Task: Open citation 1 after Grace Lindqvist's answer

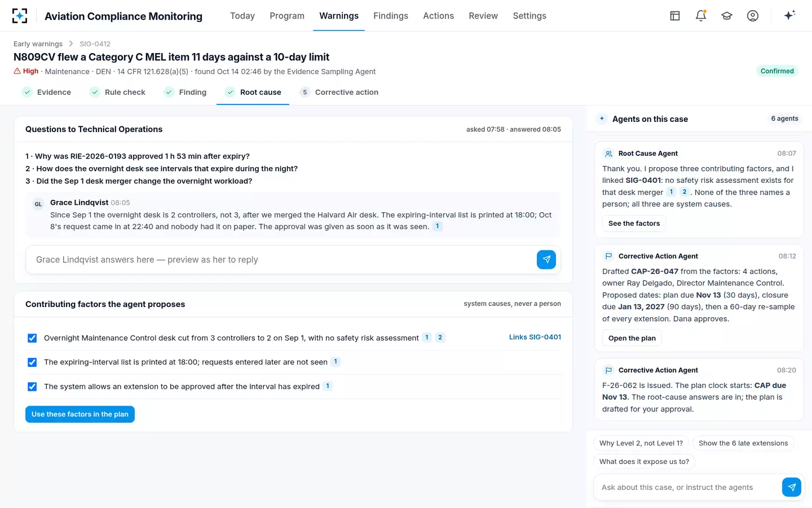Action: pyautogui.click(x=437, y=226)
